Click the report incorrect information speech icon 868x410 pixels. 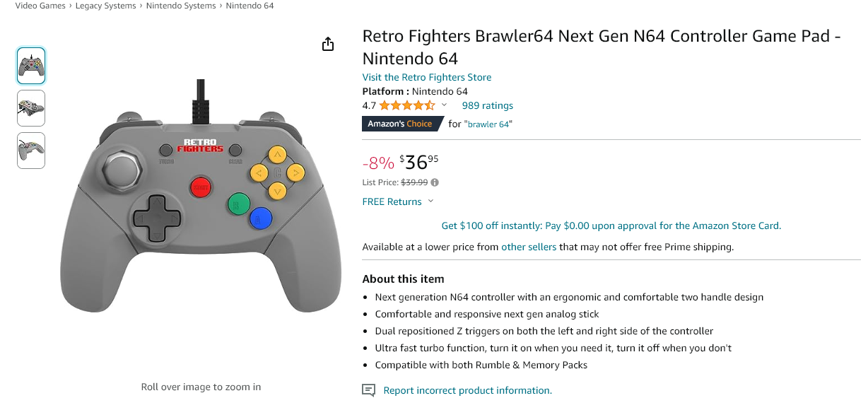tap(368, 390)
